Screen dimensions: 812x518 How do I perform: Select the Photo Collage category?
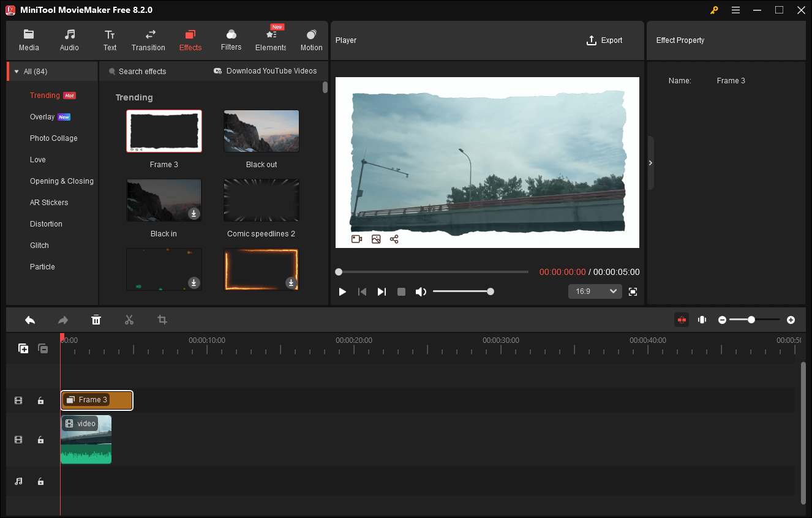[54, 138]
